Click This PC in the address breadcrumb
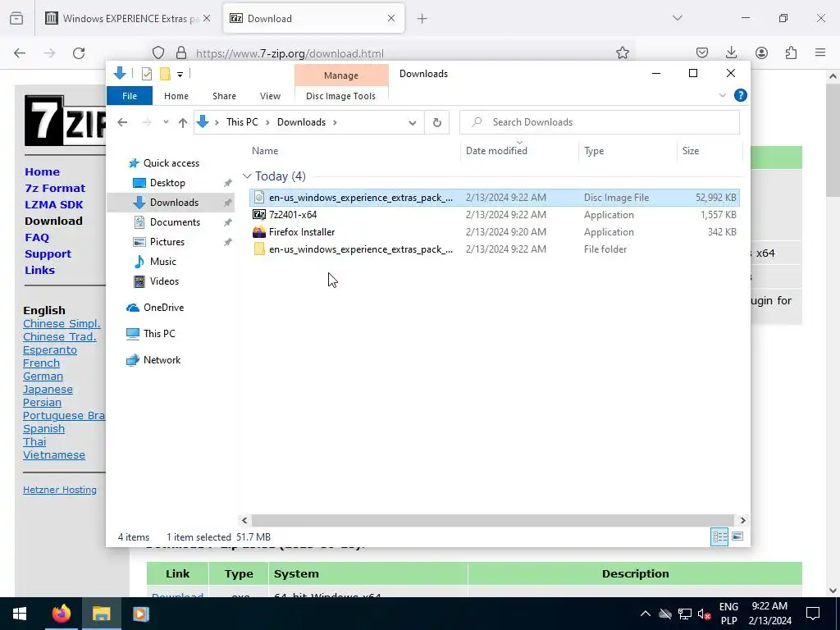The image size is (840, 630). 242,122
